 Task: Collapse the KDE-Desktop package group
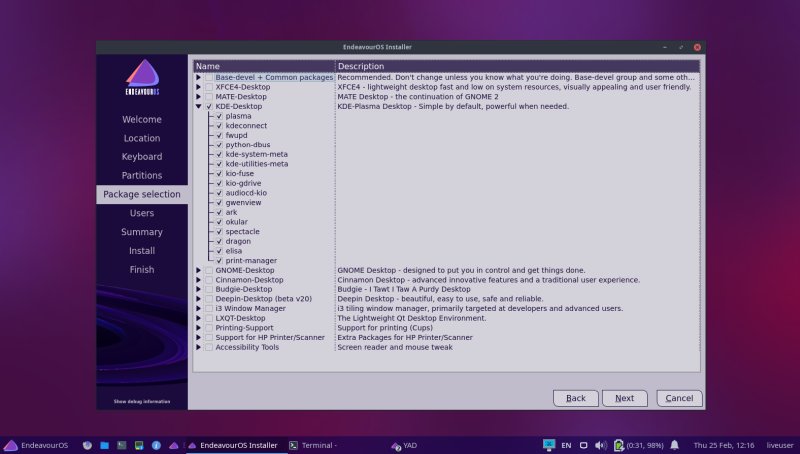198,107
